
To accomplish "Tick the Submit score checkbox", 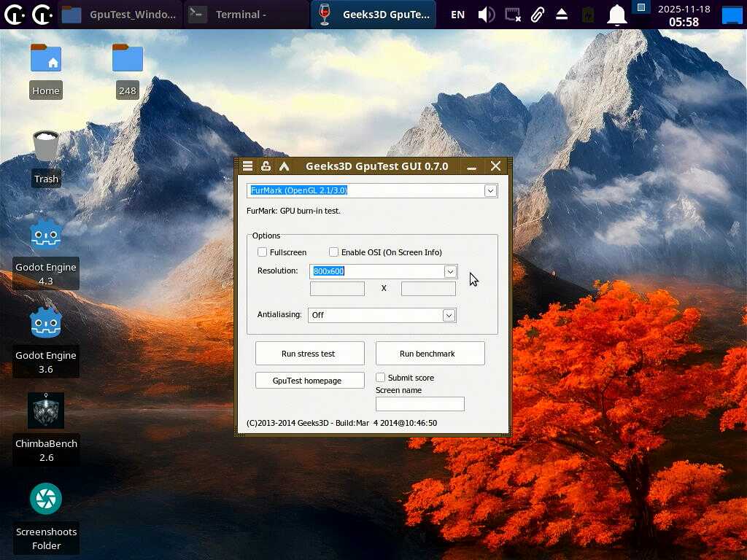I will [x=380, y=378].
